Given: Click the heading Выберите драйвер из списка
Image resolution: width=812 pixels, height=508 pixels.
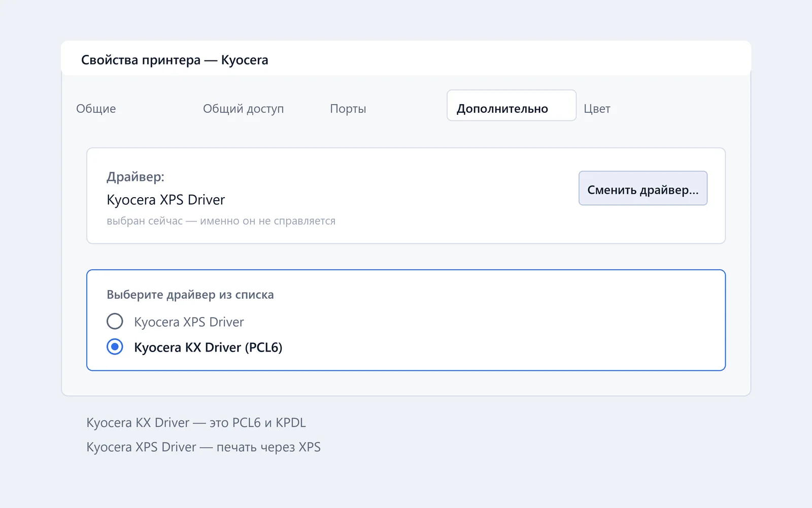Looking at the screenshot, I should coord(190,295).
